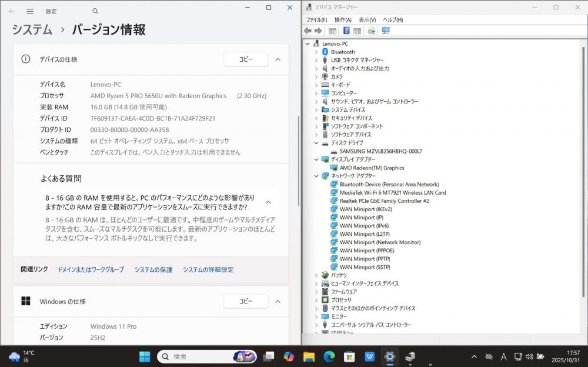This screenshot has width=588, height=367.
Task: Click the back arrow in Device Manager toolbar
Action: coord(308,31)
